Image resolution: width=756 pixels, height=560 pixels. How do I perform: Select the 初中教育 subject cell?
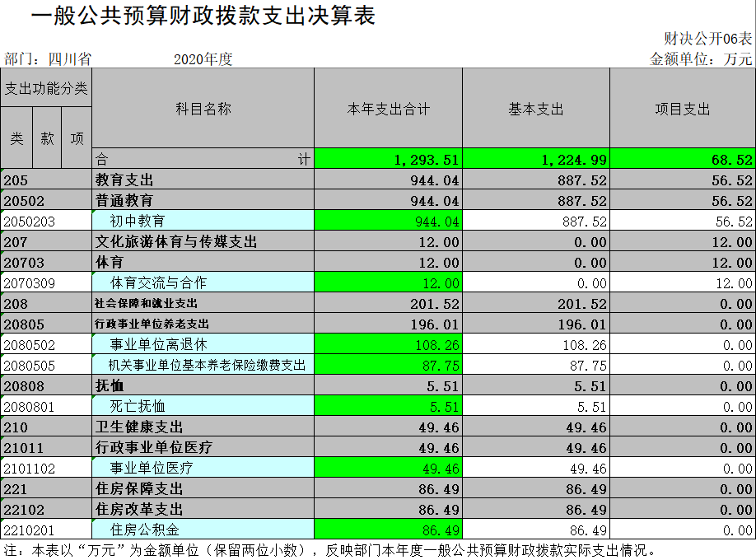coord(203,221)
